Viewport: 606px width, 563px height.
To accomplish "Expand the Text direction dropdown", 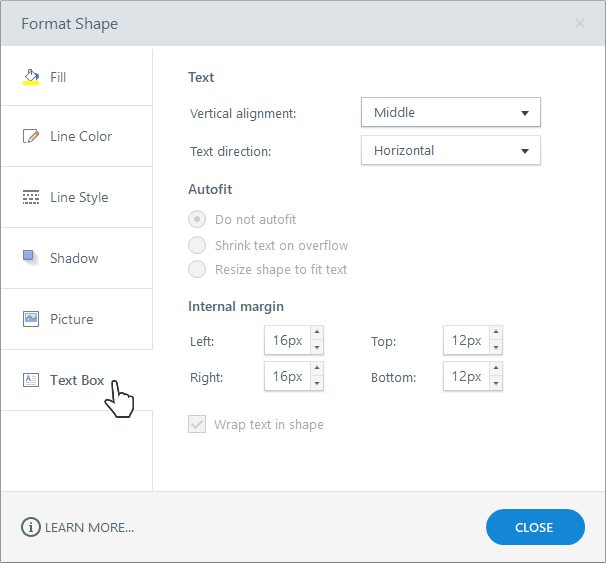I will click(x=450, y=151).
